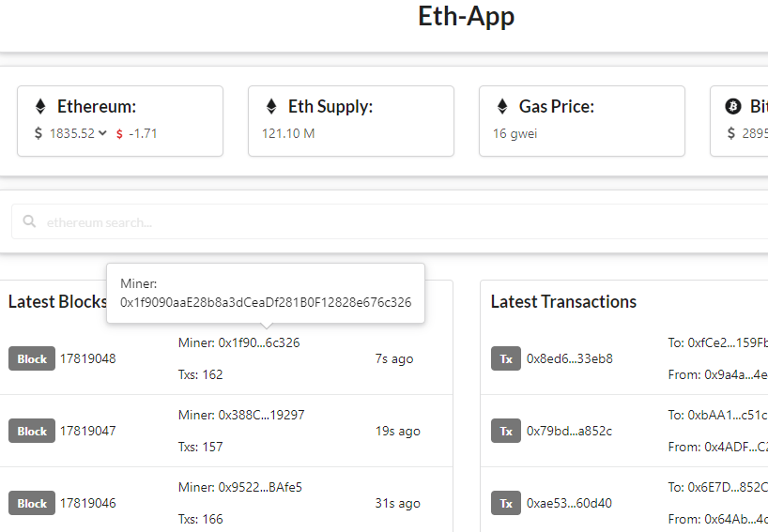
Task: Open Tx badge for 0xae53...60d40
Action: (x=506, y=503)
